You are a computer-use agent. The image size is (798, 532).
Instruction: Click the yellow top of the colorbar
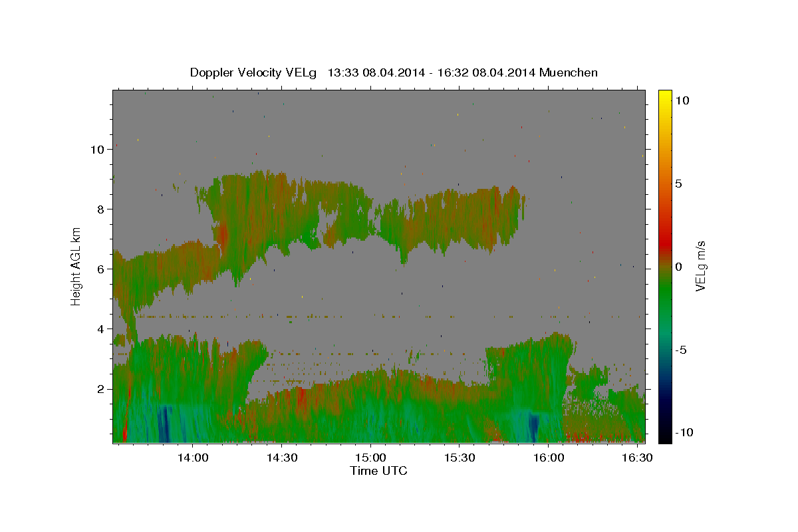coord(664,96)
